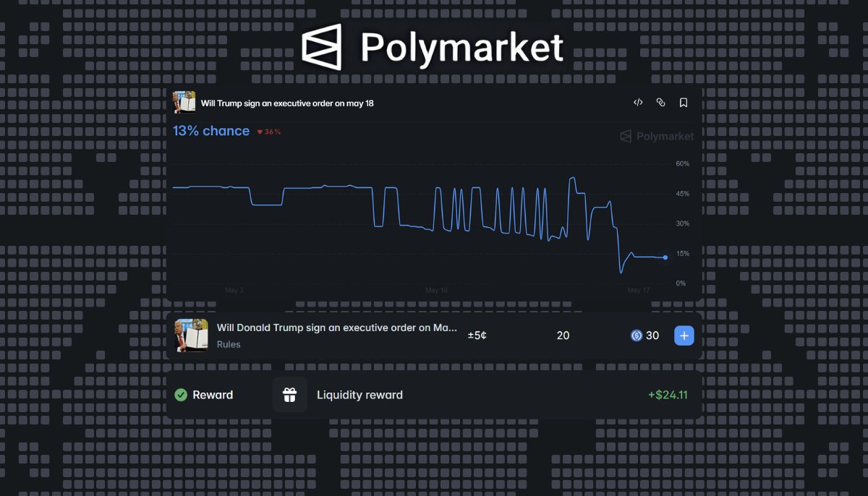Click the Polymarket logo at the top
This screenshot has height=496, width=868.
point(433,47)
